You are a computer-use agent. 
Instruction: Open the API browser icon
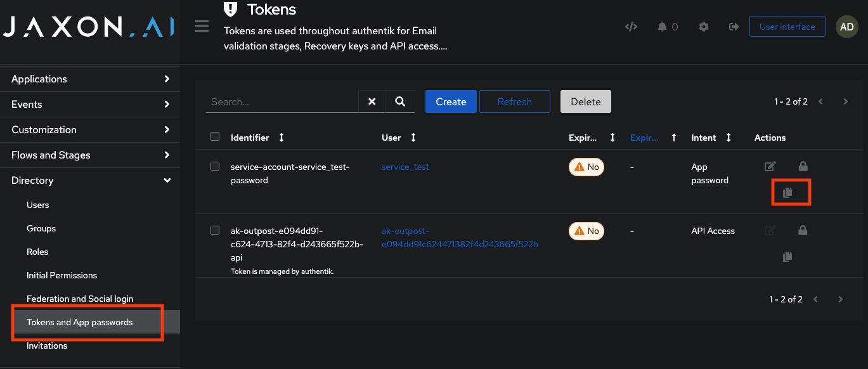point(631,27)
